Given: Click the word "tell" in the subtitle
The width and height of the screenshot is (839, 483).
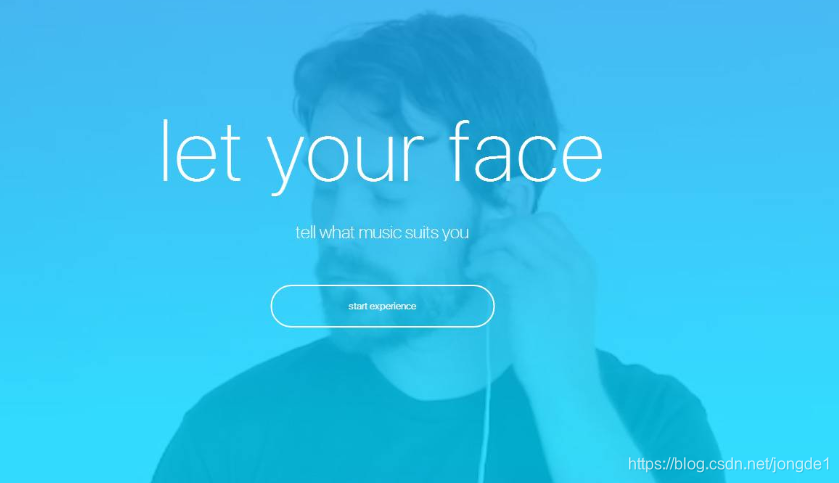Looking at the screenshot, I should (306, 232).
